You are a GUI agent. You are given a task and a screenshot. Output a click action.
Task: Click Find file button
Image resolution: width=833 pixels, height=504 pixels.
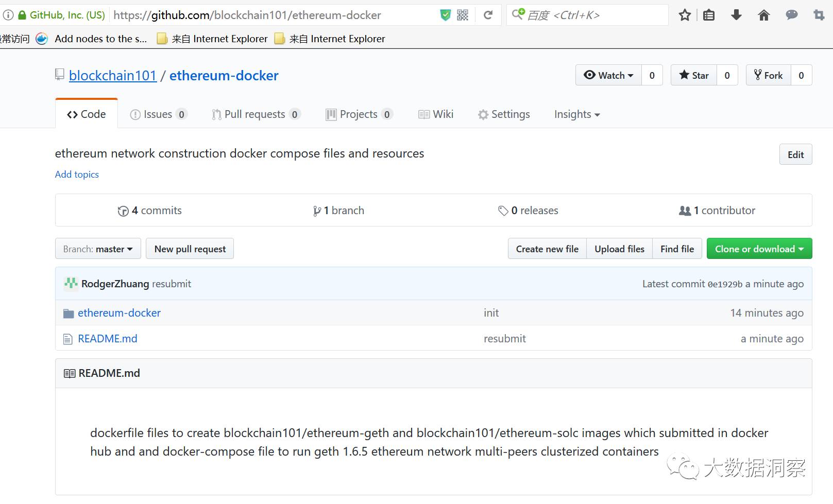pos(677,249)
